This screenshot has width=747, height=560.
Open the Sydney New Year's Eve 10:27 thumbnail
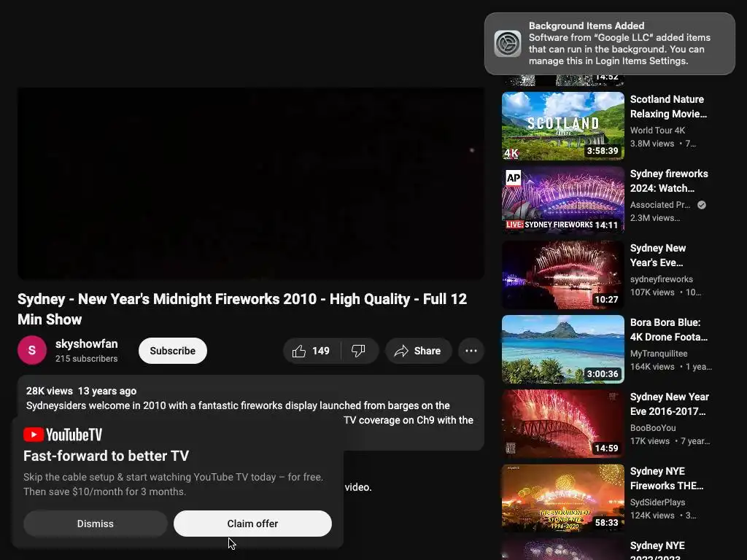(x=562, y=275)
